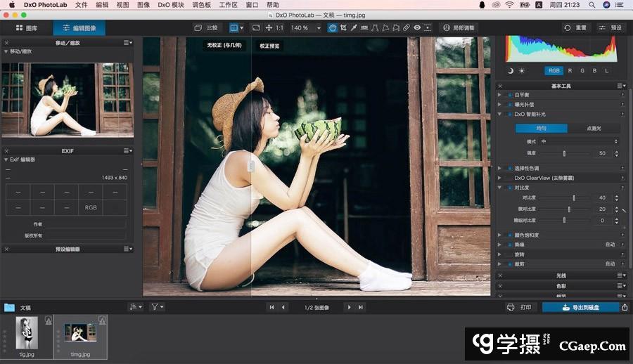Image resolution: width=633 pixels, height=364 pixels.
Task: Click the 导出到磁盘 button
Action: (x=580, y=307)
